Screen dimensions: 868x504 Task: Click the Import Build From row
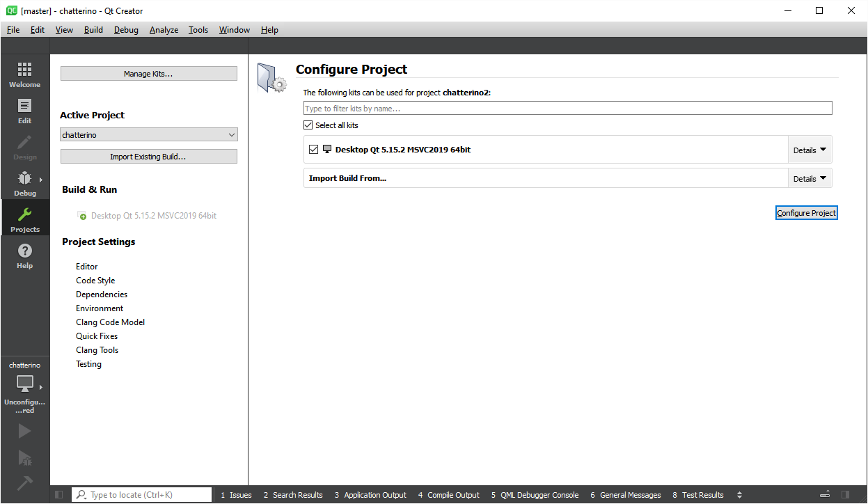[546, 178]
